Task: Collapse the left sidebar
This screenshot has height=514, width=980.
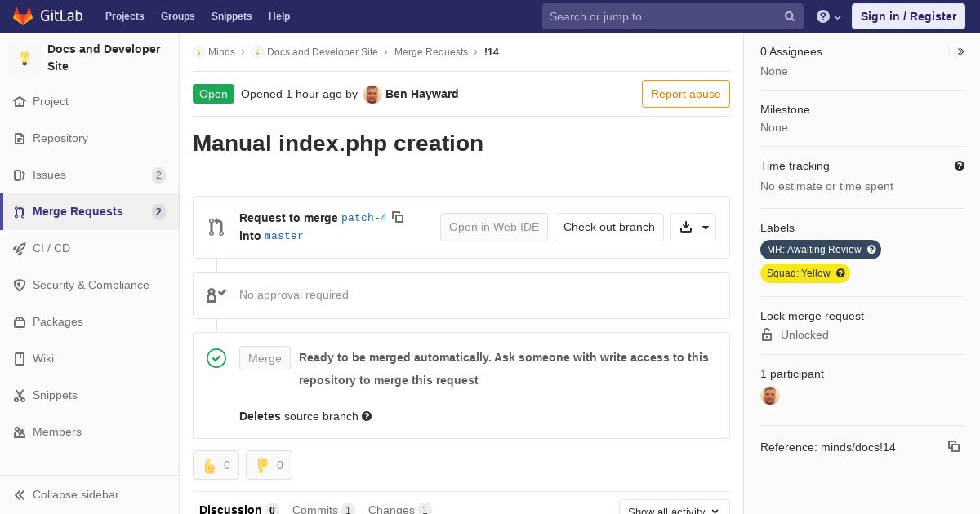Action: (x=75, y=494)
